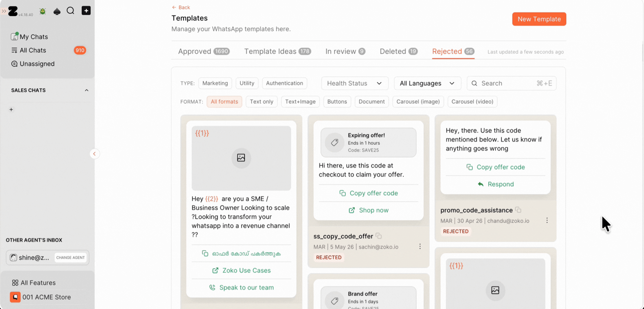Viewport: 644px width, 309px height.
Task: Click Speak to our team button
Action: pos(241,288)
